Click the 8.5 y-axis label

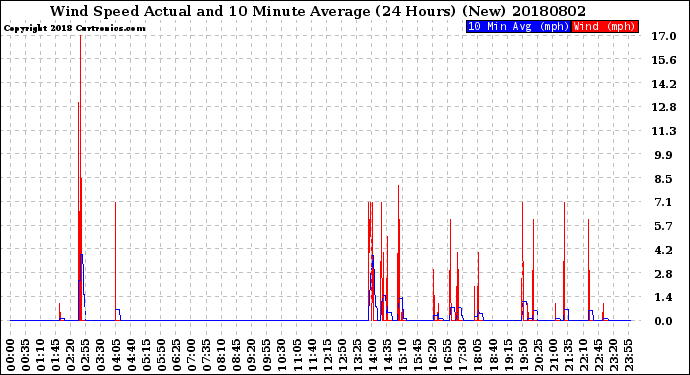click(x=664, y=179)
